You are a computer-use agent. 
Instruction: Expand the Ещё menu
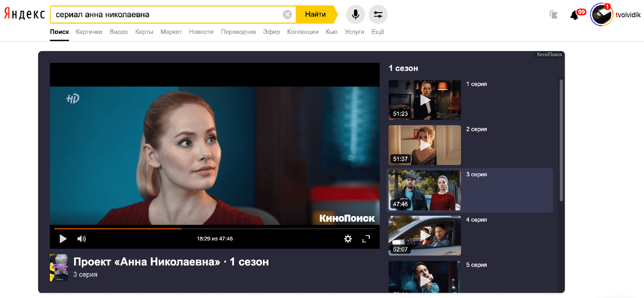(x=378, y=32)
